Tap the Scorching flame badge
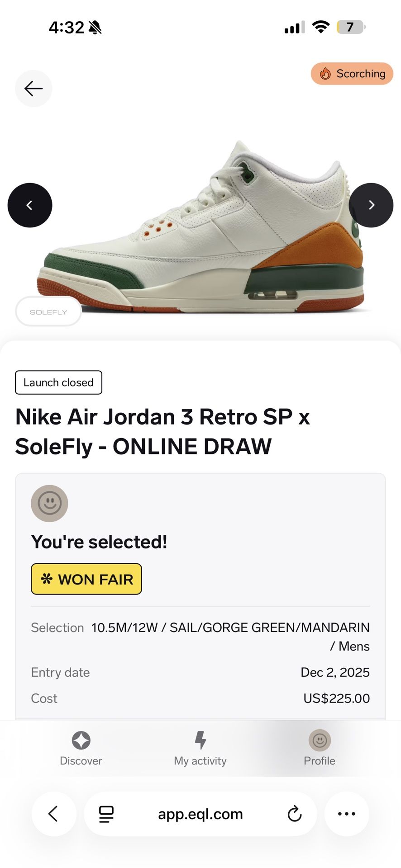401x868 pixels. 352,74
